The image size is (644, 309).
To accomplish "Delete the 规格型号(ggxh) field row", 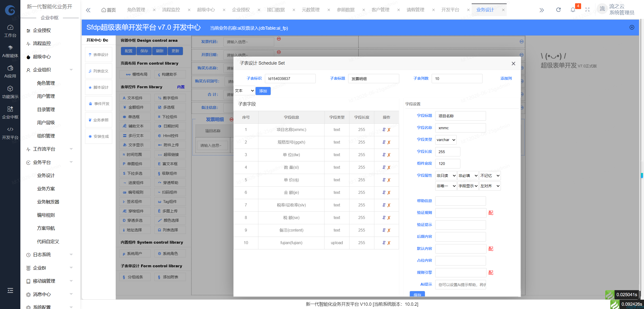I will pyautogui.click(x=389, y=142).
